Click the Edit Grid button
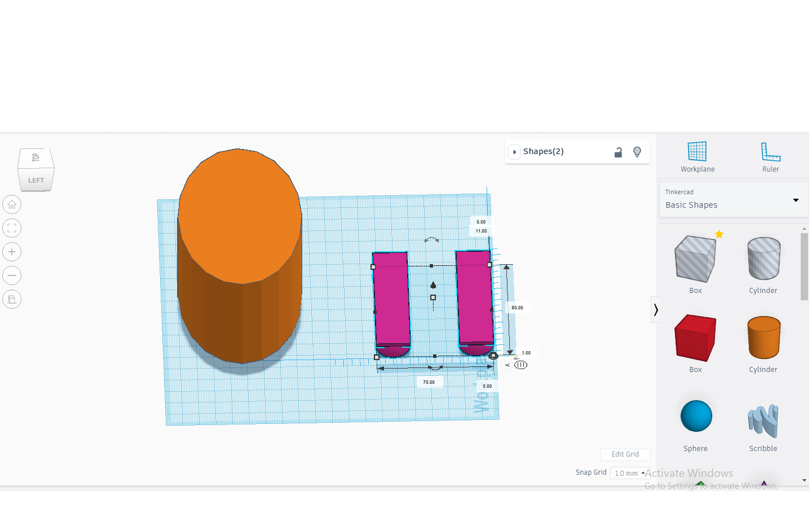 coord(625,454)
